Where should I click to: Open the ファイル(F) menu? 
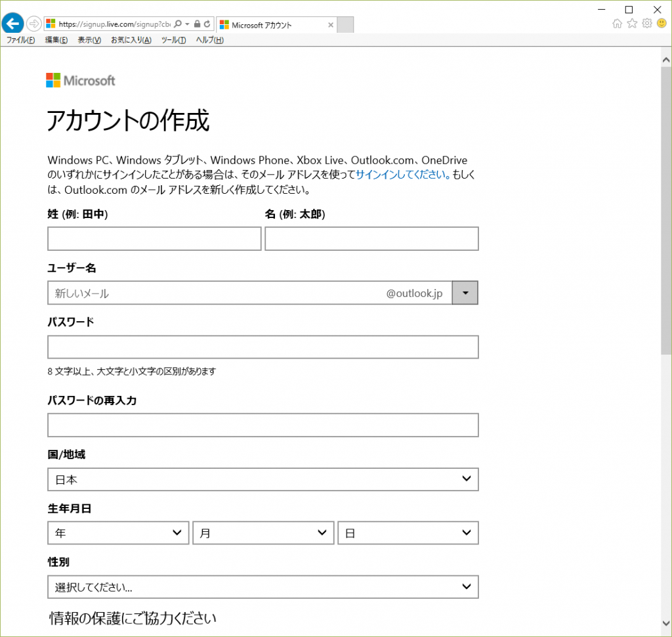pyautogui.click(x=20, y=40)
